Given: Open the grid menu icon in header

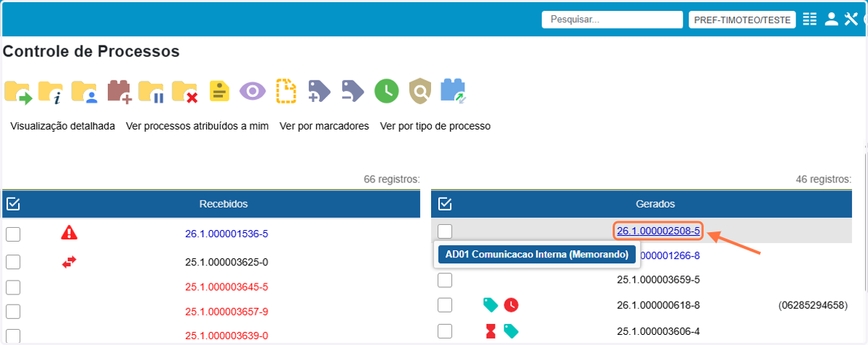Looking at the screenshot, I should (x=809, y=20).
